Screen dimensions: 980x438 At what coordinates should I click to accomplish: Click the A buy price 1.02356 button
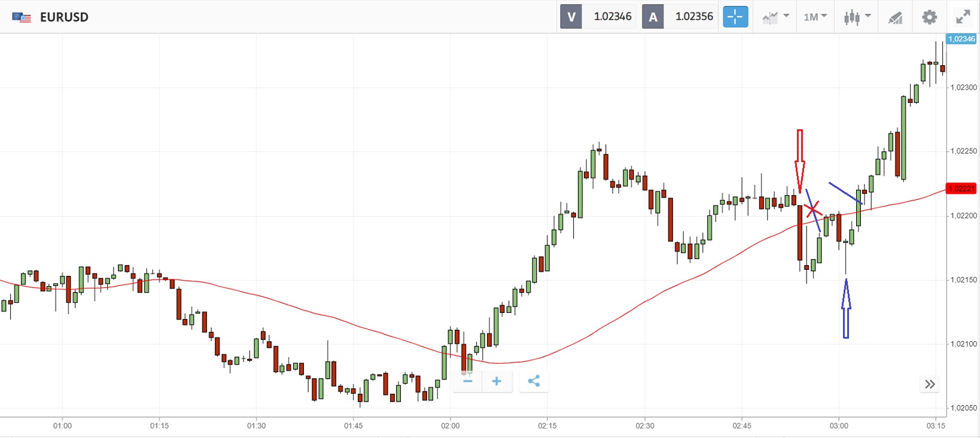coord(680,17)
